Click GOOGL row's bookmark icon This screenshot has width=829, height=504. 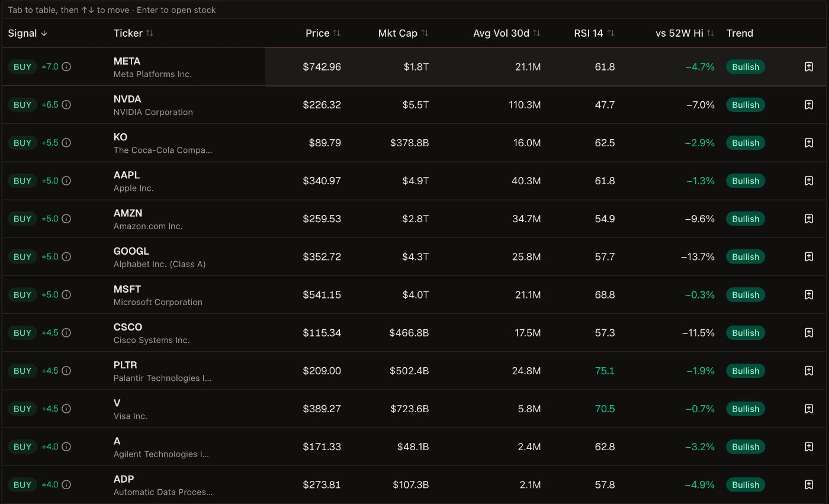click(809, 256)
